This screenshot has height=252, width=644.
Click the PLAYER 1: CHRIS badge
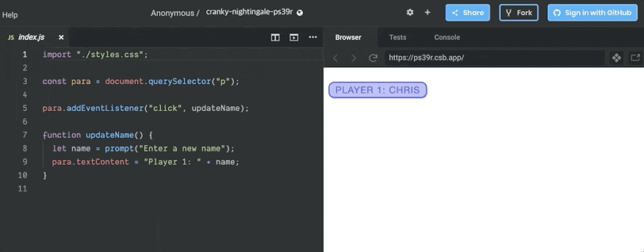(378, 90)
